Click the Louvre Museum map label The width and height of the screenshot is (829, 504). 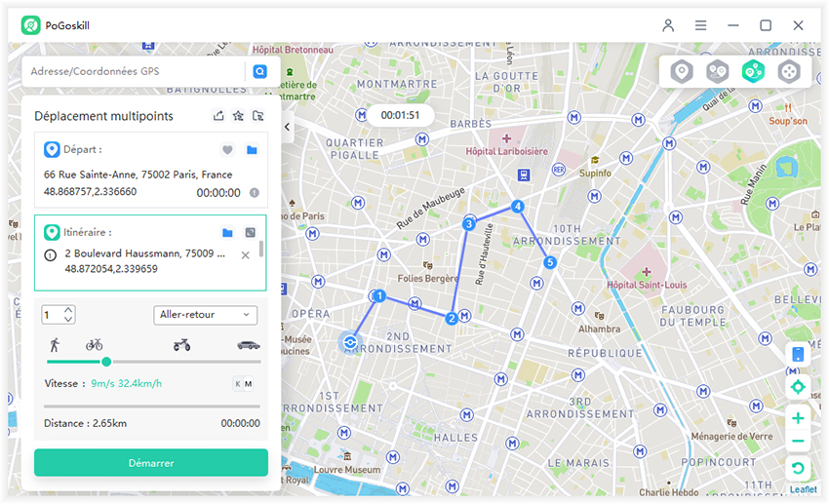347,470
